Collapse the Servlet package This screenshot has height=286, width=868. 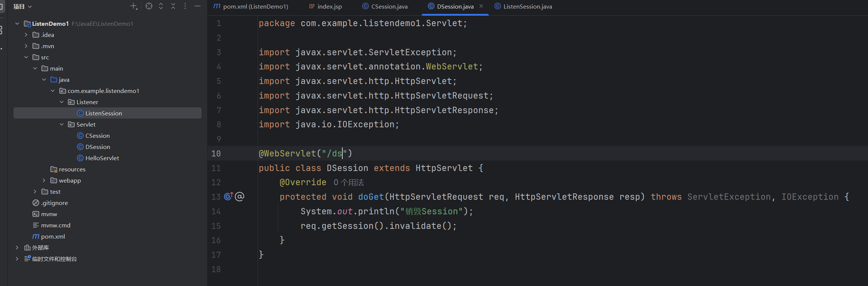62,124
